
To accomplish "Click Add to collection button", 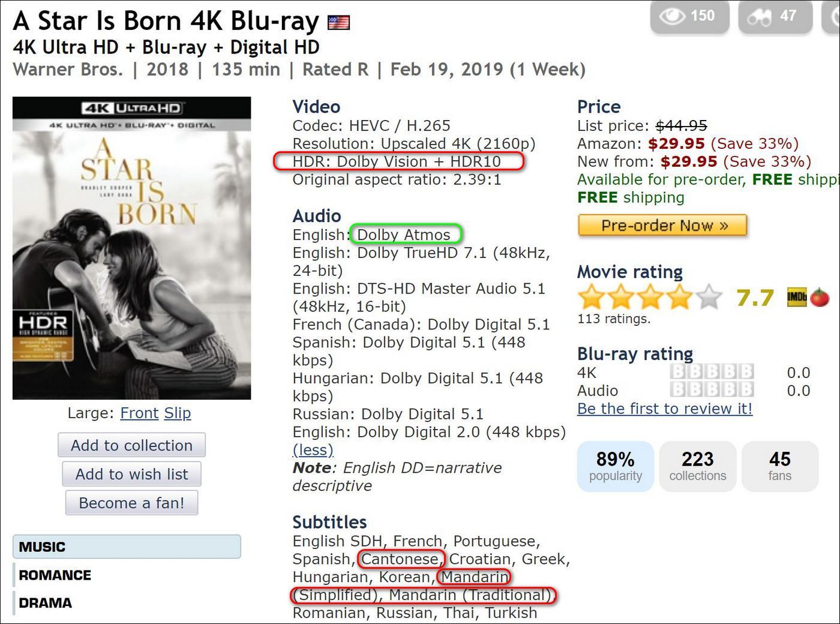I will pyautogui.click(x=131, y=445).
